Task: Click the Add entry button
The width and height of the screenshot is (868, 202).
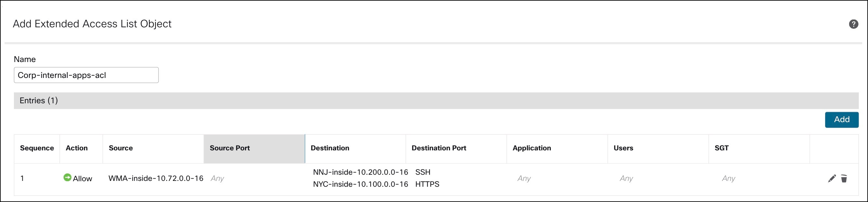Action: [x=841, y=120]
